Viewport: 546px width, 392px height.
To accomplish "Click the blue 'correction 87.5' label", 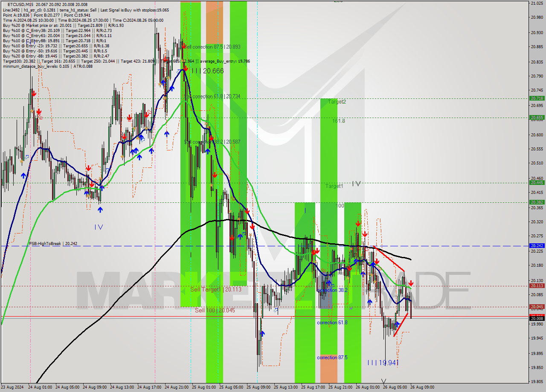I will tap(332, 357).
